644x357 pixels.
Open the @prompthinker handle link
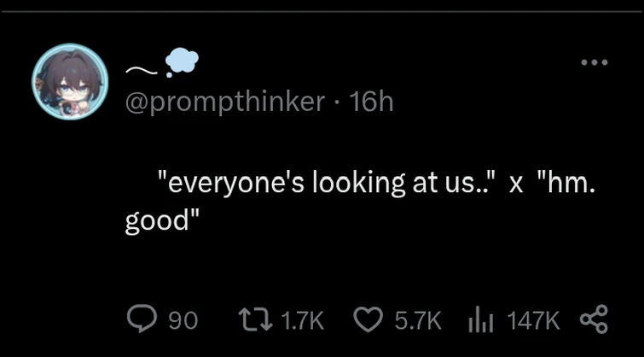pyautogui.click(x=225, y=102)
